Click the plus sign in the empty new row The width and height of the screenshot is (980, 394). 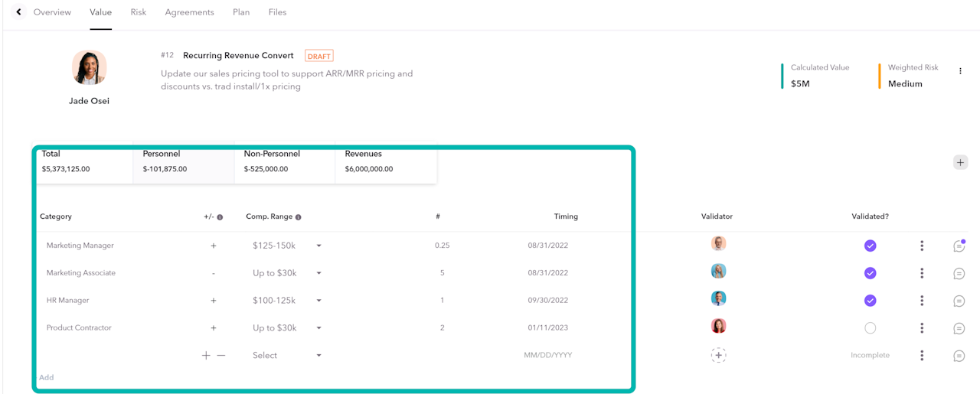[x=206, y=356]
